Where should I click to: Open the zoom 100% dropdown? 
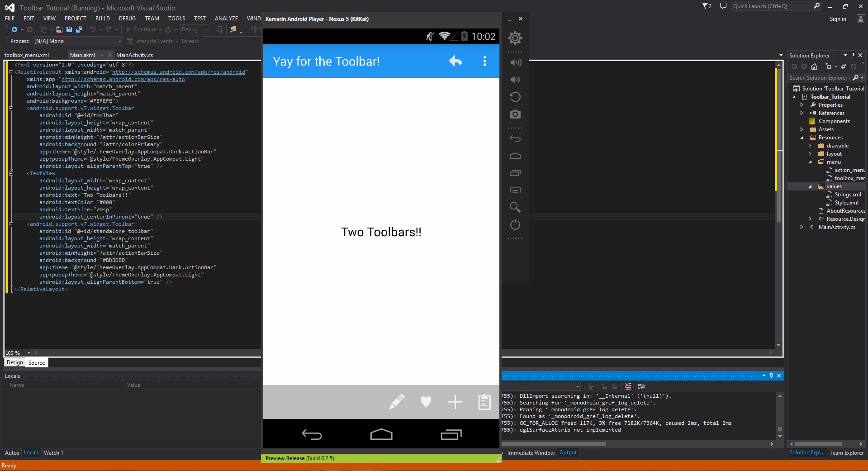29,353
